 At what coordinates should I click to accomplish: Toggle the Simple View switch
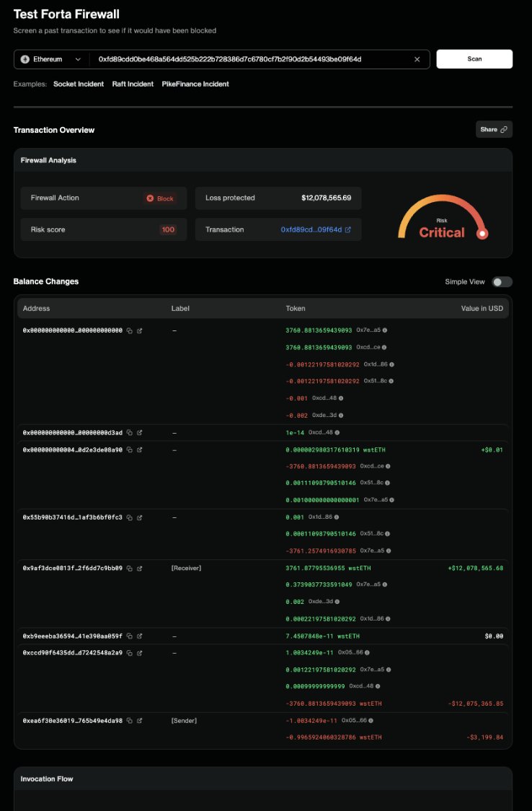[502, 282]
